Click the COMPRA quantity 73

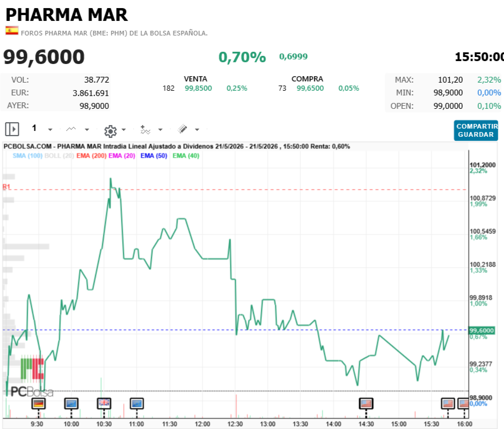pyautogui.click(x=282, y=88)
